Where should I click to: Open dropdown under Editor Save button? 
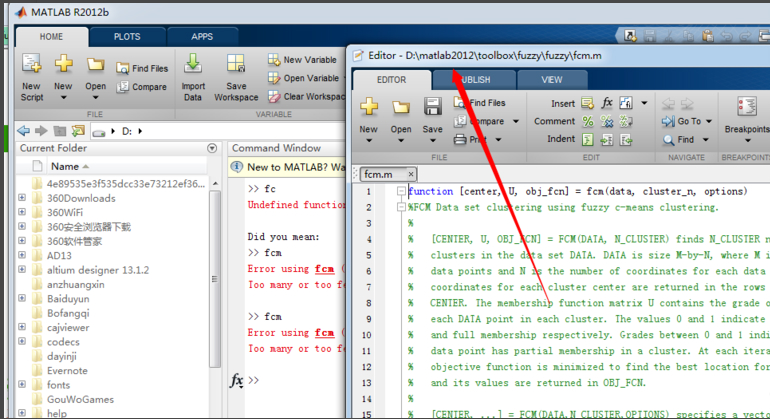[x=433, y=141]
